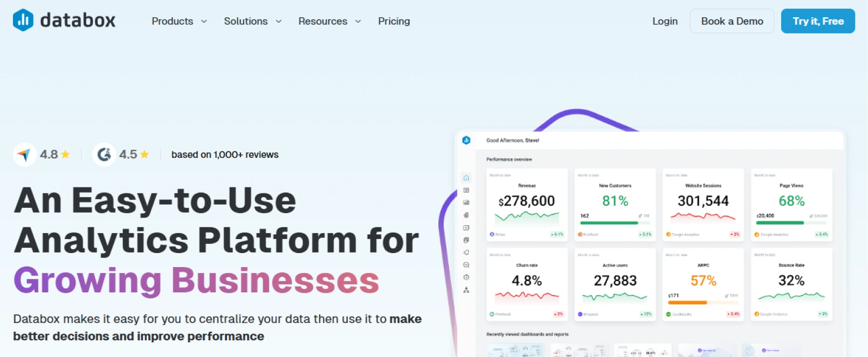Screen dimensions: 868x357
Task: Click the 4.8 Capterra rating number
Action: [49, 155]
